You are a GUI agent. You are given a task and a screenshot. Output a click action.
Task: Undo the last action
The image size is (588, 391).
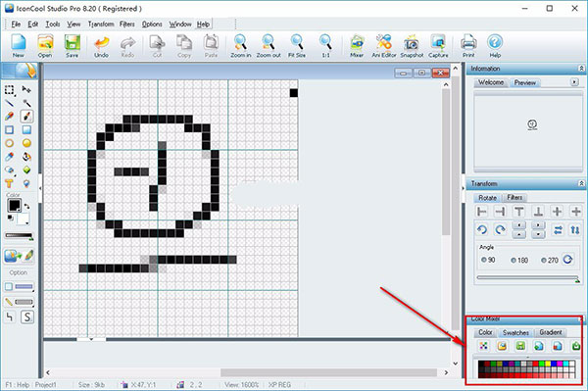tap(101, 45)
